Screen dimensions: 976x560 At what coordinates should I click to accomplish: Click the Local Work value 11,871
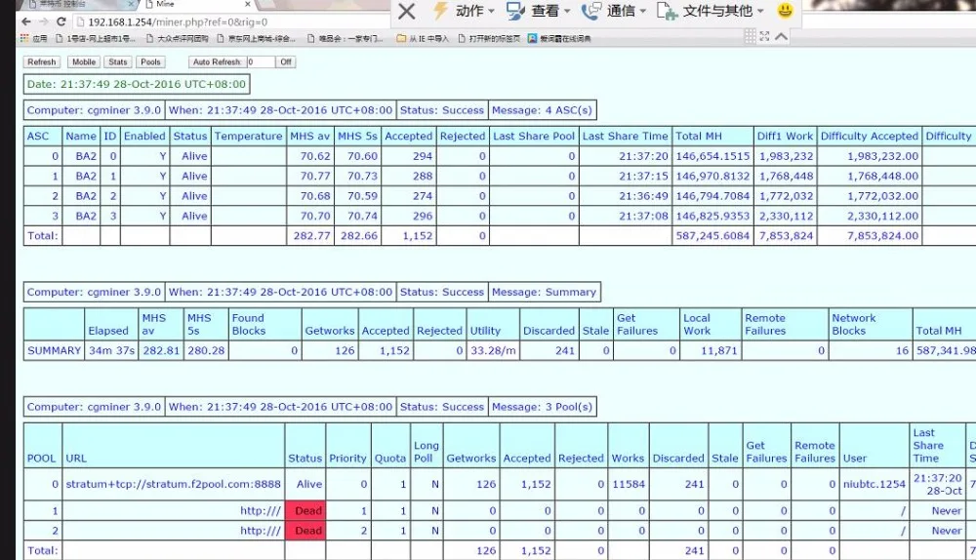pyautogui.click(x=711, y=350)
